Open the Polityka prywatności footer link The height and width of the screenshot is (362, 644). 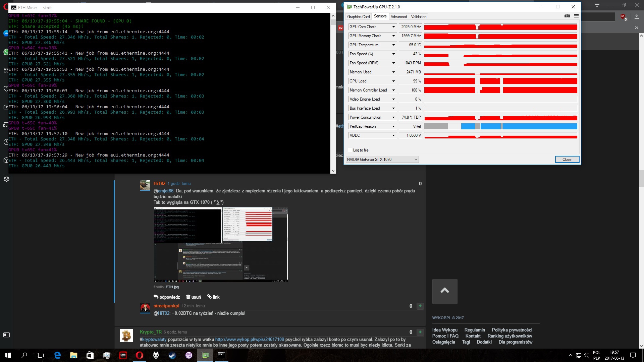click(512, 330)
